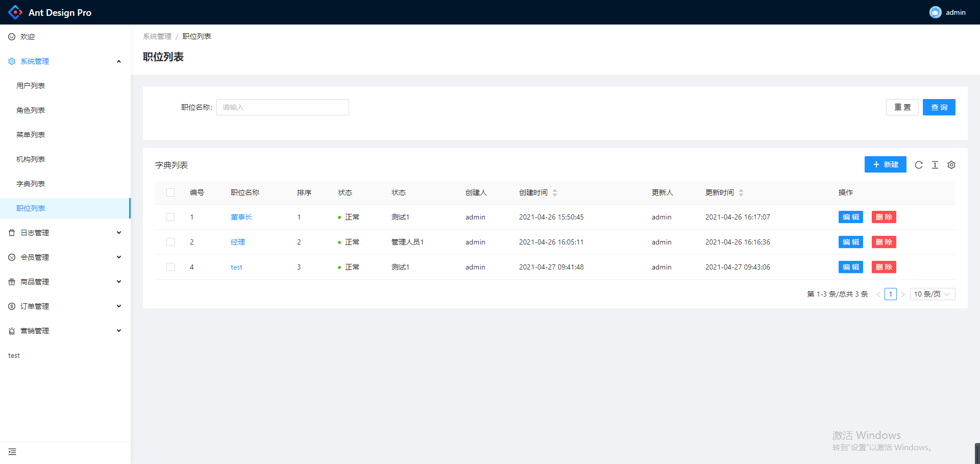The height and width of the screenshot is (464, 980).
Task: Collapse the sidebar via bottom fold icon
Action: (12, 452)
